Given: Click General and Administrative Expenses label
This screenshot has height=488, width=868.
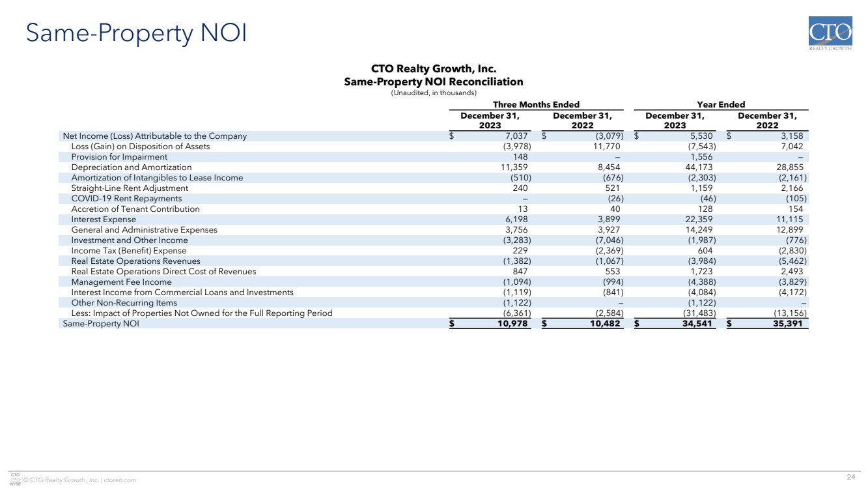Looking at the screenshot, I should (x=144, y=230).
